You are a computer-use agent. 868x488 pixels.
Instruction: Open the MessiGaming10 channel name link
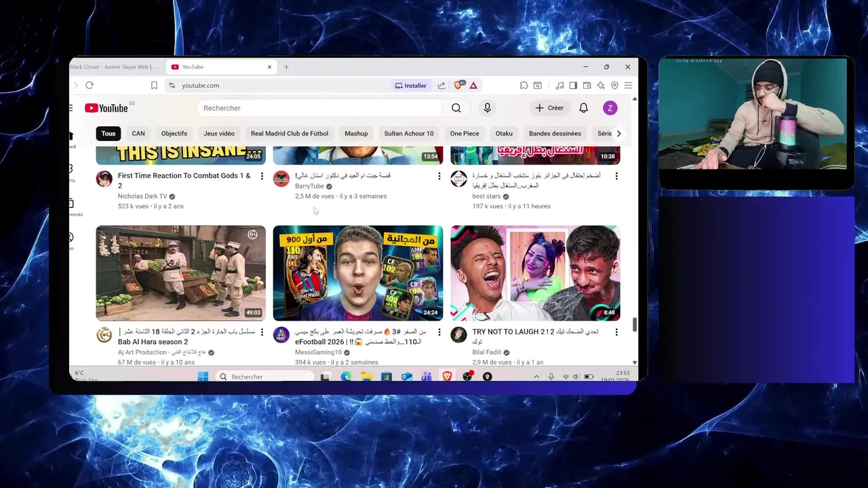click(x=318, y=352)
